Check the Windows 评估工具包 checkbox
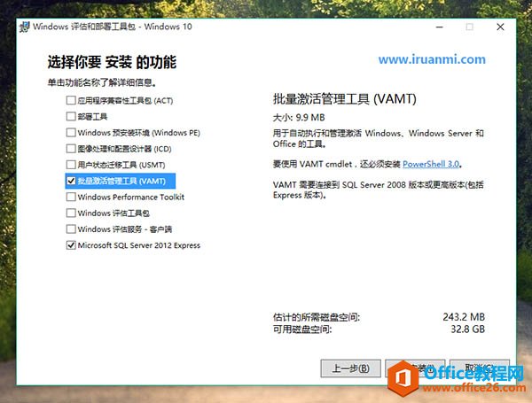Image resolution: width=532 pixels, height=403 pixels. [71, 213]
